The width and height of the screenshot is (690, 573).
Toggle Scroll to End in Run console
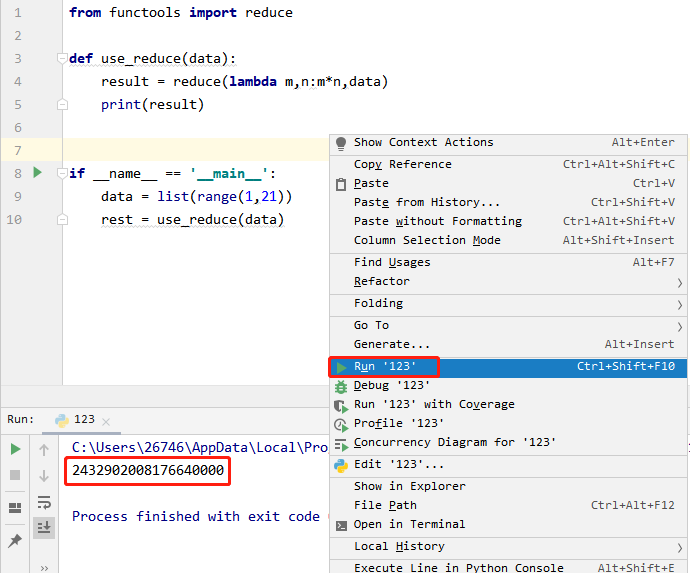[x=44, y=527]
